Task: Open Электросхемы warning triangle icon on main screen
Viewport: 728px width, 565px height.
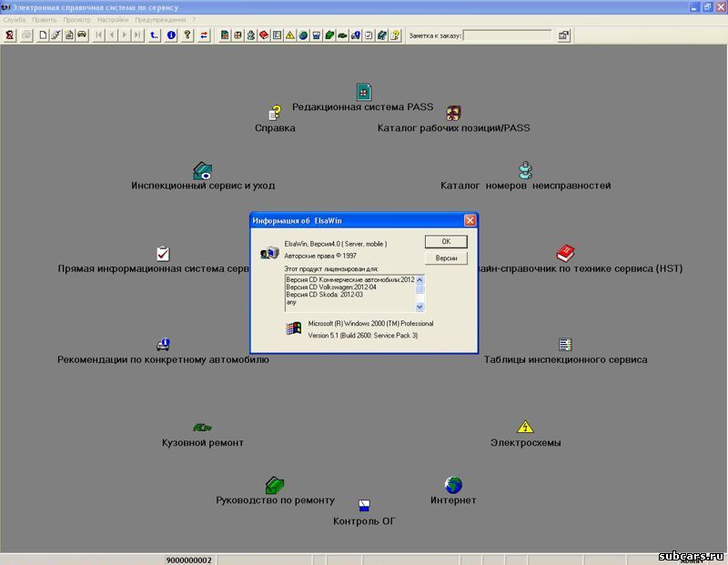Action: coord(525,427)
